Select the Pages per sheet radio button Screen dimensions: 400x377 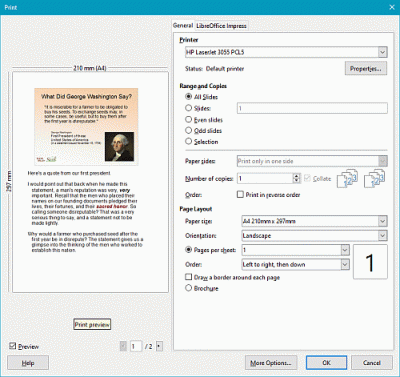189,250
